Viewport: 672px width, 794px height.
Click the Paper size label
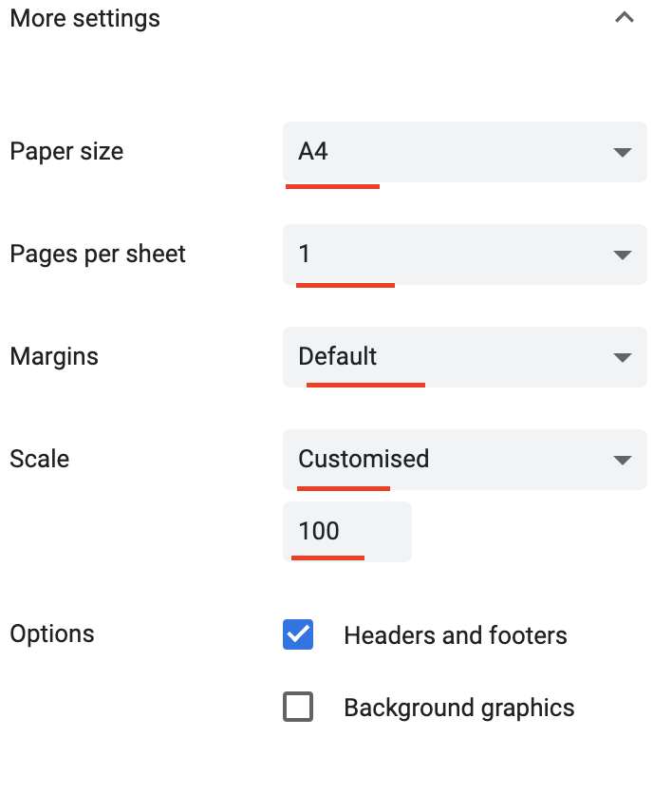[x=66, y=152]
